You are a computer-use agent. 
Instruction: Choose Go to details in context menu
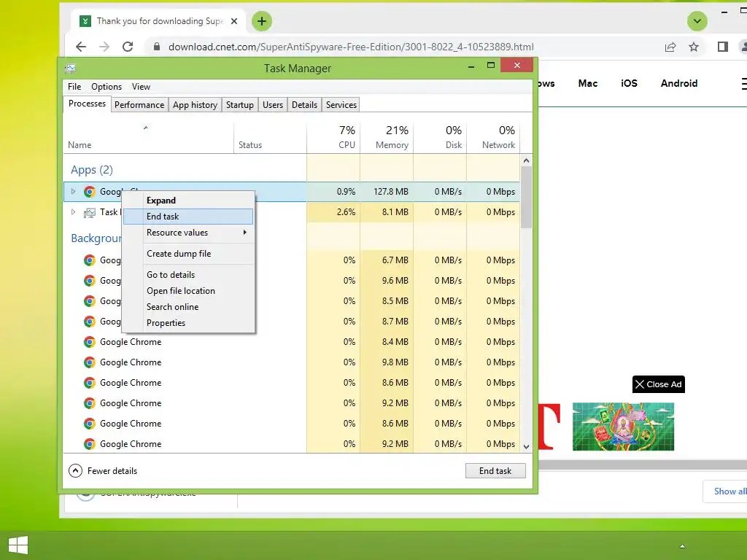tap(188, 275)
